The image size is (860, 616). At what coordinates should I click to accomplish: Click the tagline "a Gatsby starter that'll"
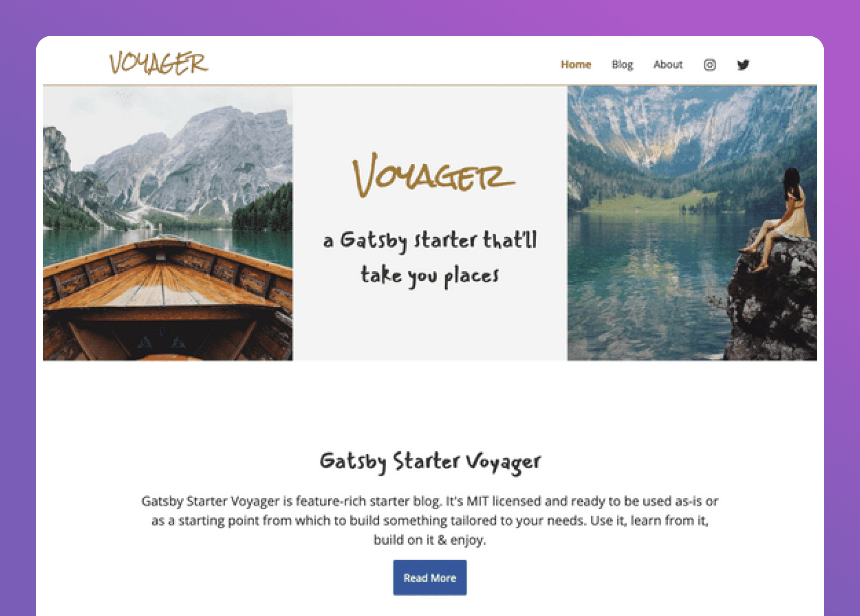point(430,240)
